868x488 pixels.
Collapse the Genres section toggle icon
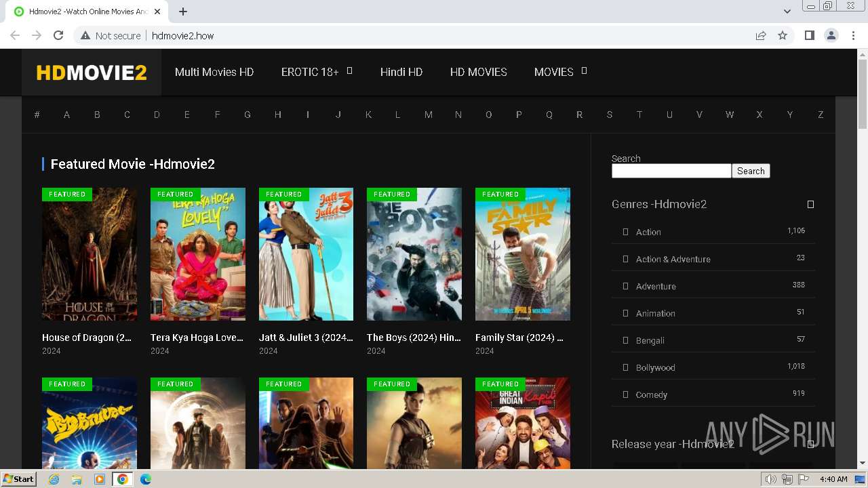click(x=810, y=204)
